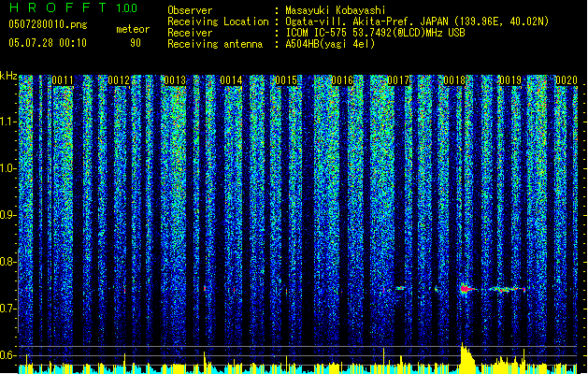
Task: Click the file name 0507280010.png
Action: (x=48, y=24)
